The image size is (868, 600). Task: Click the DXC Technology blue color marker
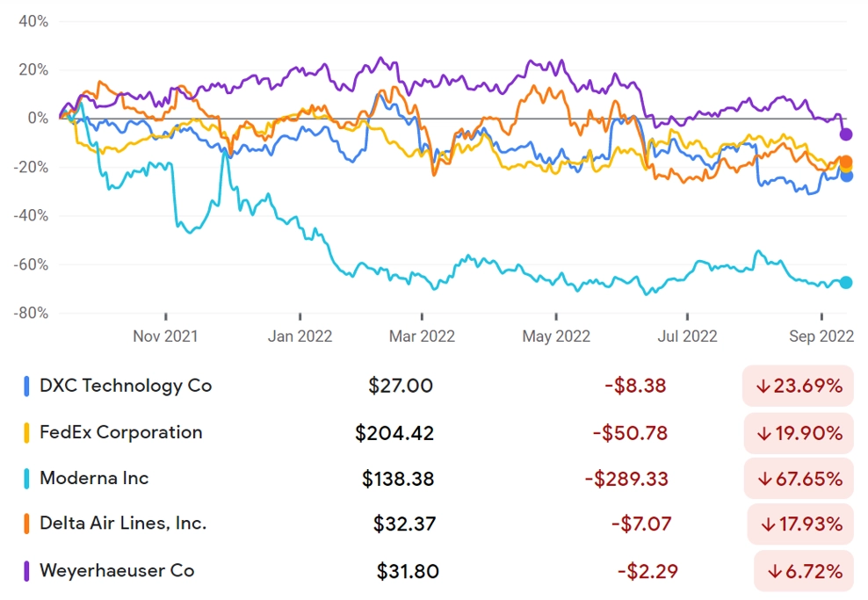point(26,387)
